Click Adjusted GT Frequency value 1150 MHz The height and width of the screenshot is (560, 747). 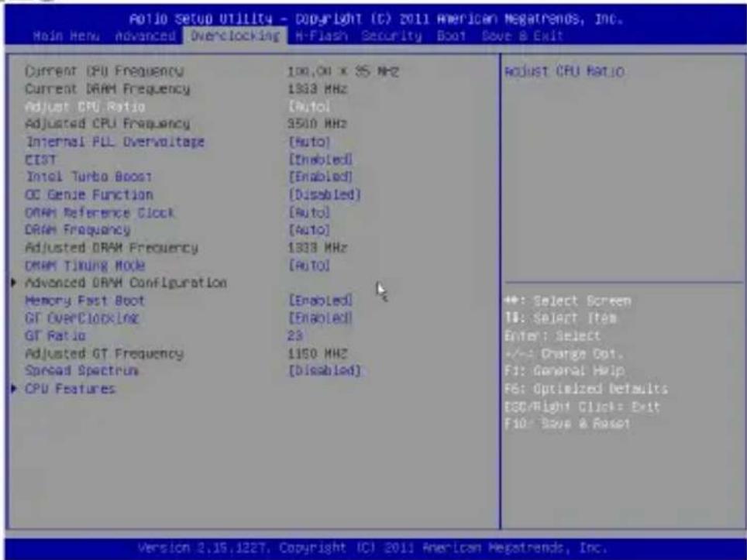pyautogui.click(x=317, y=353)
